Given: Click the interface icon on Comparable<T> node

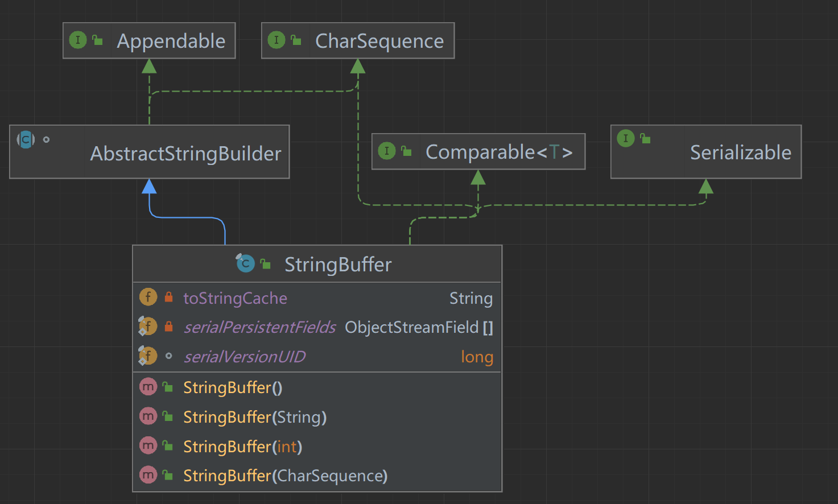Looking at the screenshot, I should pos(387,151).
